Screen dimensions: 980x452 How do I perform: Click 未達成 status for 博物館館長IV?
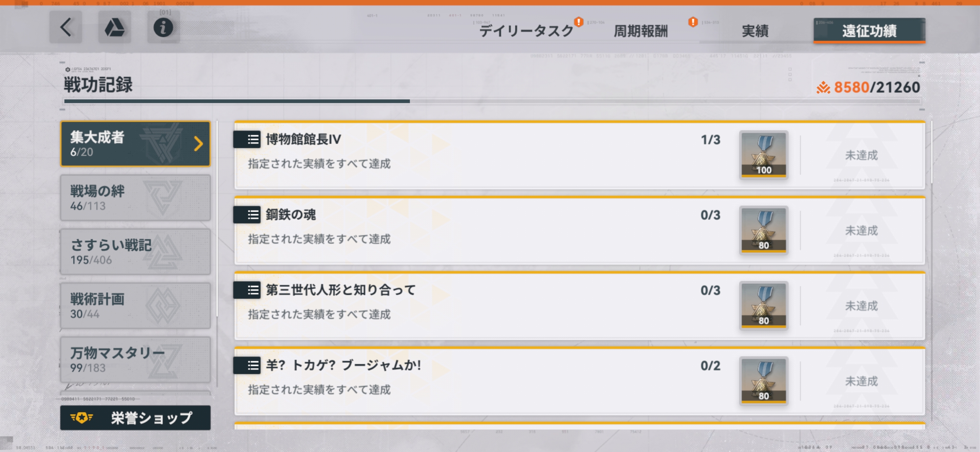point(861,155)
